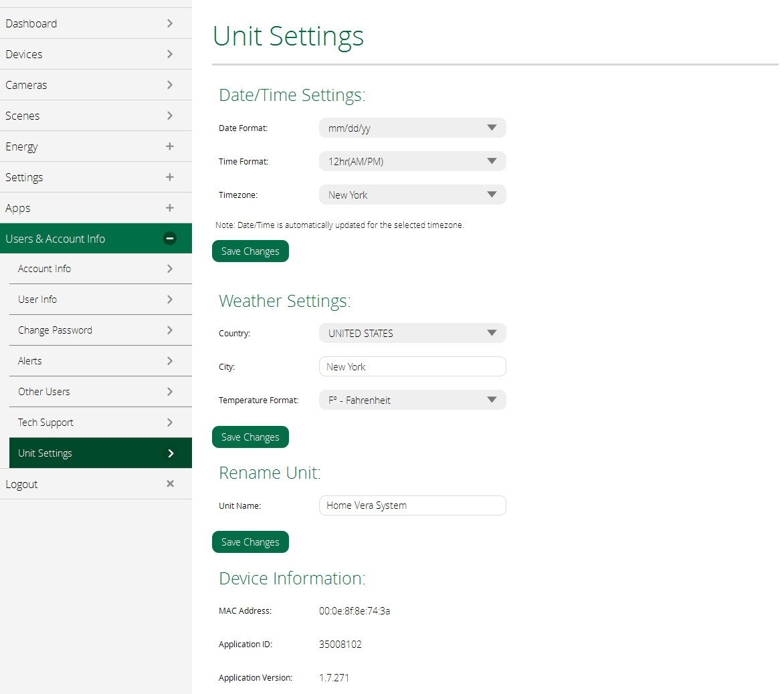Image resolution: width=784 pixels, height=694 pixels.
Task: Click the timezone auto-update note text
Action: 340,225
